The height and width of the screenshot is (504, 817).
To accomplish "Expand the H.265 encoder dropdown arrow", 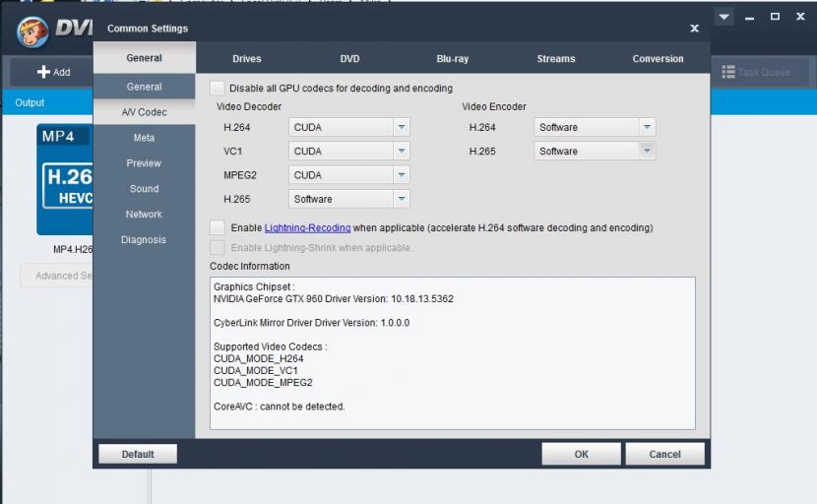I will [x=647, y=152].
